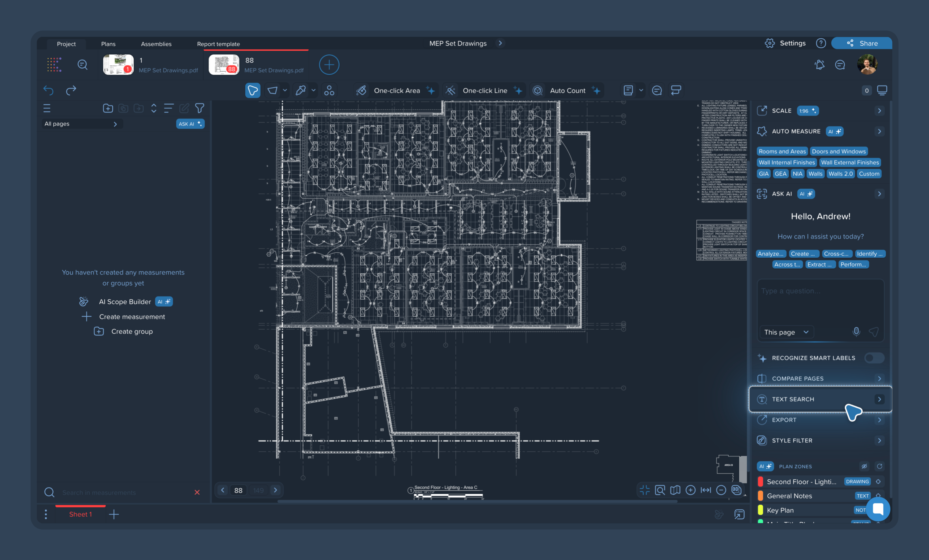The height and width of the screenshot is (560, 929).
Task: Open the notifications bell icon
Action: pos(819,65)
